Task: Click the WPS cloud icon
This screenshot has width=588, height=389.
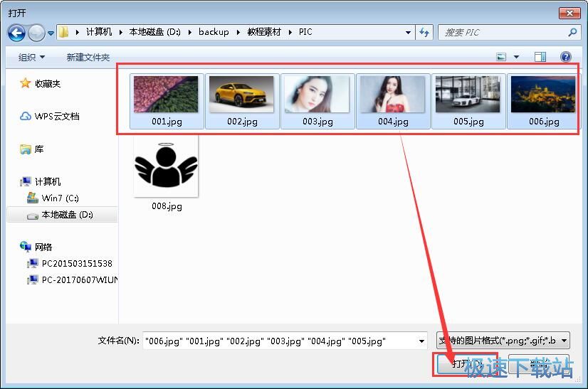Action: pos(25,116)
